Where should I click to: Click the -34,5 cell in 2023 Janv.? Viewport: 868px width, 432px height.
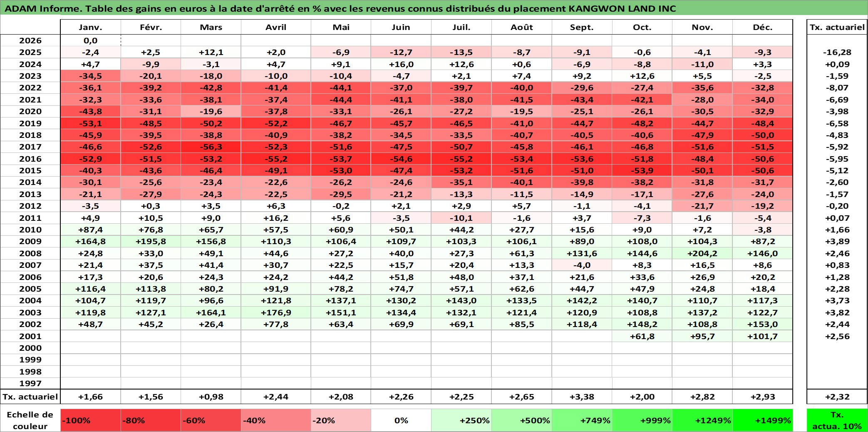[90, 76]
